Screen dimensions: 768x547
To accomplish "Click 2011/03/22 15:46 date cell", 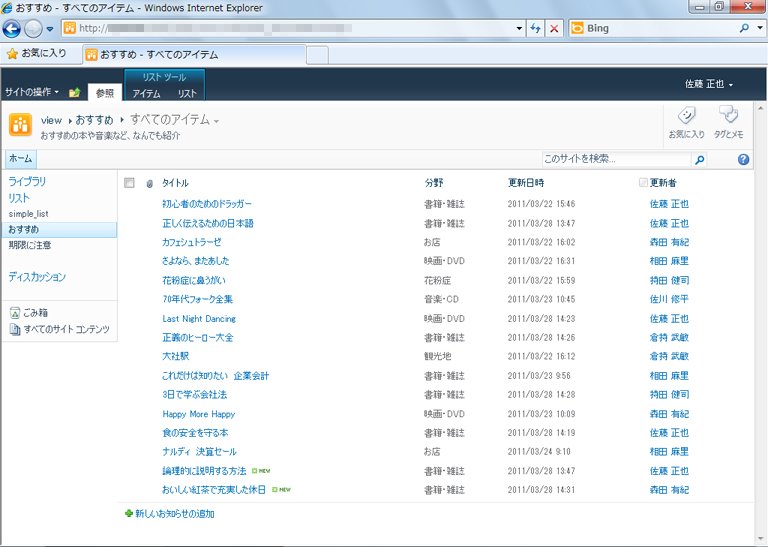I will coord(541,204).
